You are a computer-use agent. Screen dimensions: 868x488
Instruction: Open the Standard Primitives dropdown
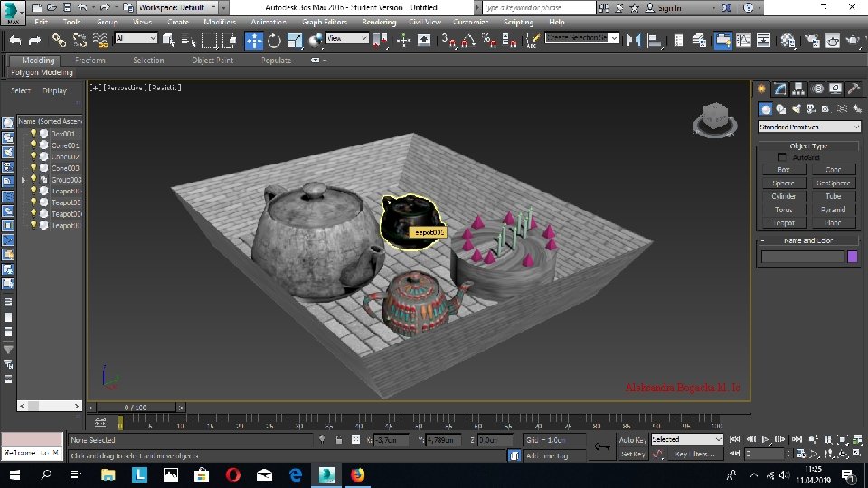[x=809, y=127]
